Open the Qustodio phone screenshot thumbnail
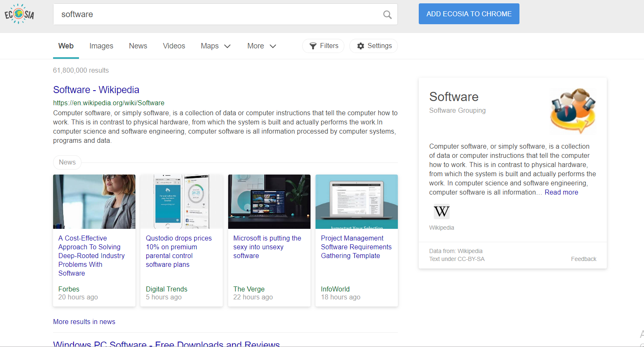This screenshot has height=347, width=644. tap(181, 202)
